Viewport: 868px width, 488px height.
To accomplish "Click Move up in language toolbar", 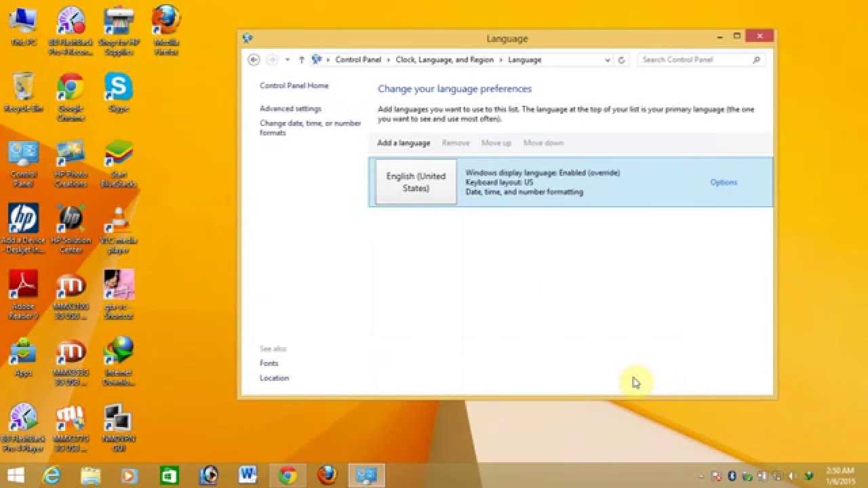I will (496, 143).
